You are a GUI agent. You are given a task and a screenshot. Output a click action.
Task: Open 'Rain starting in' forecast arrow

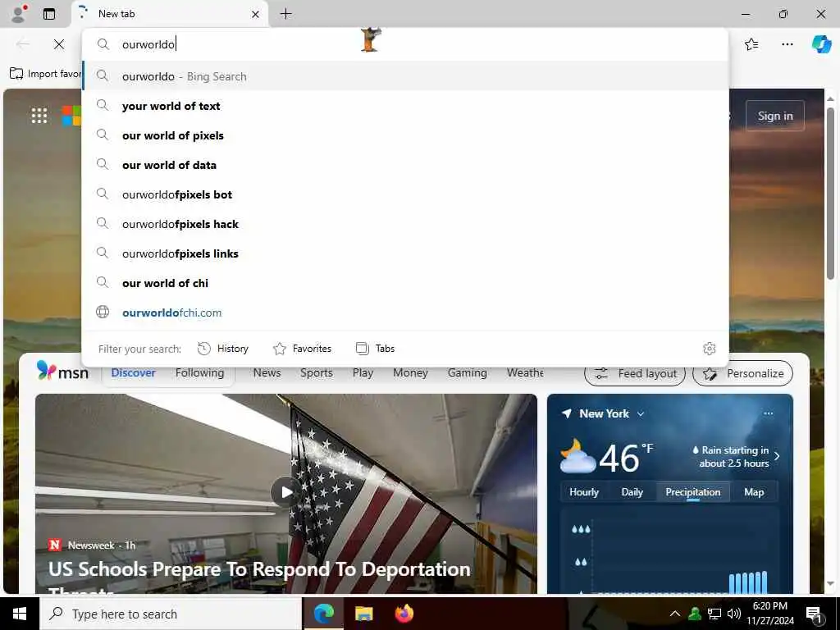pyautogui.click(x=777, y=456)
